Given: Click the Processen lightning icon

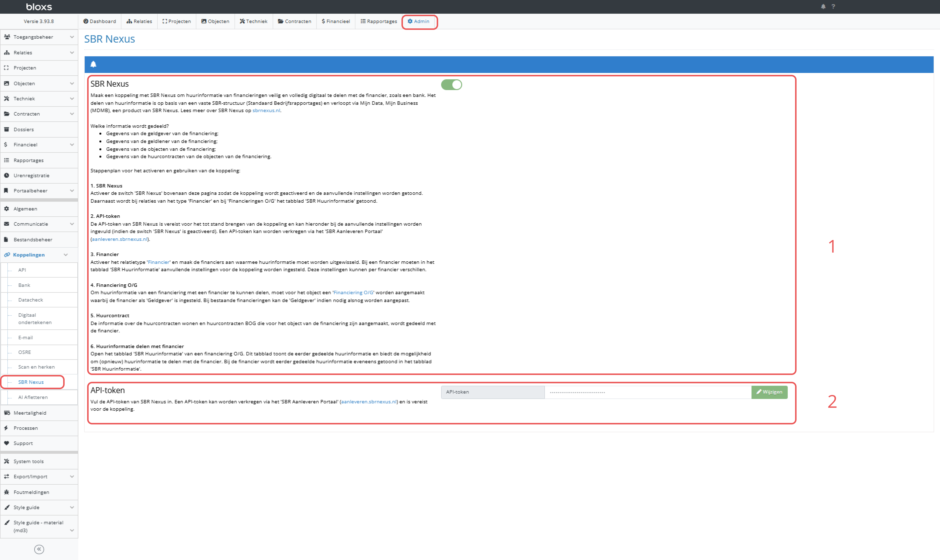Looking at the screenshot, I should [6, 428].
